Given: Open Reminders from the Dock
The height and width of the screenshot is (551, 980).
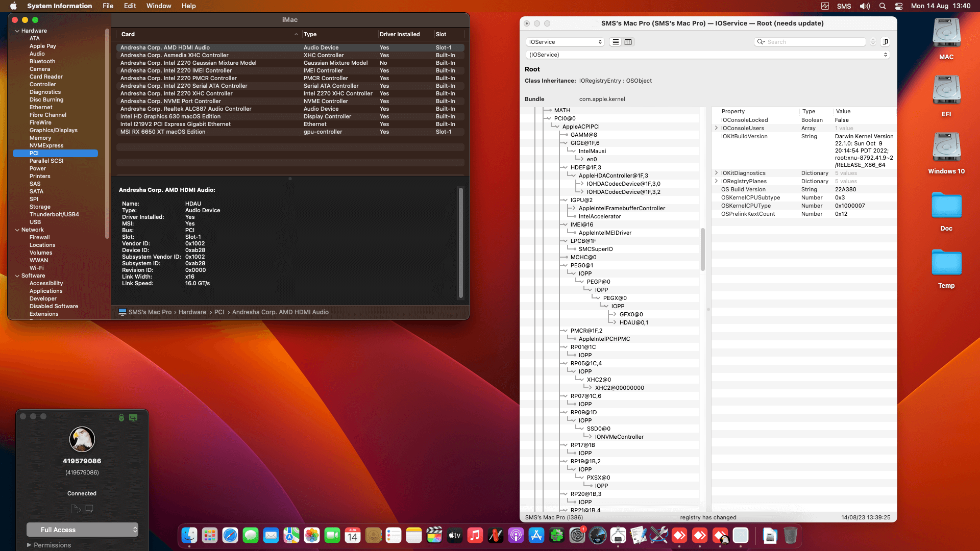Looking at the screenshot, I should point(394,535).
